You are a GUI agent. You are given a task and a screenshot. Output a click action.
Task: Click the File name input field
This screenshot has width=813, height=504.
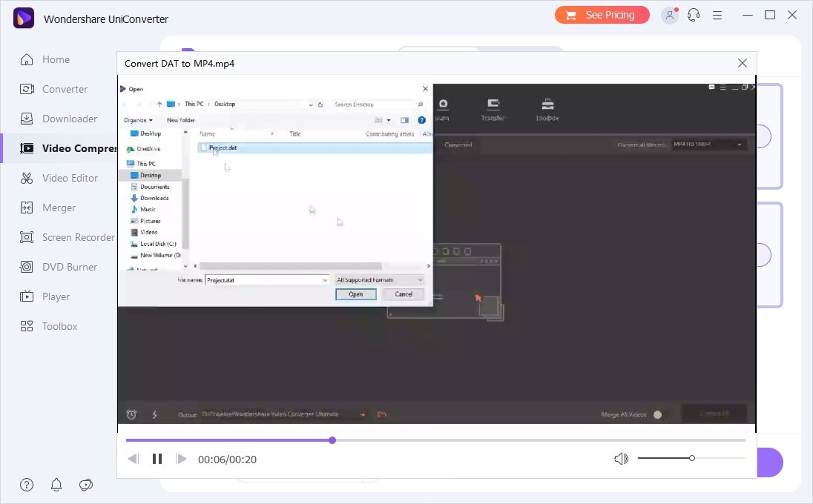[x=267, y=280]
